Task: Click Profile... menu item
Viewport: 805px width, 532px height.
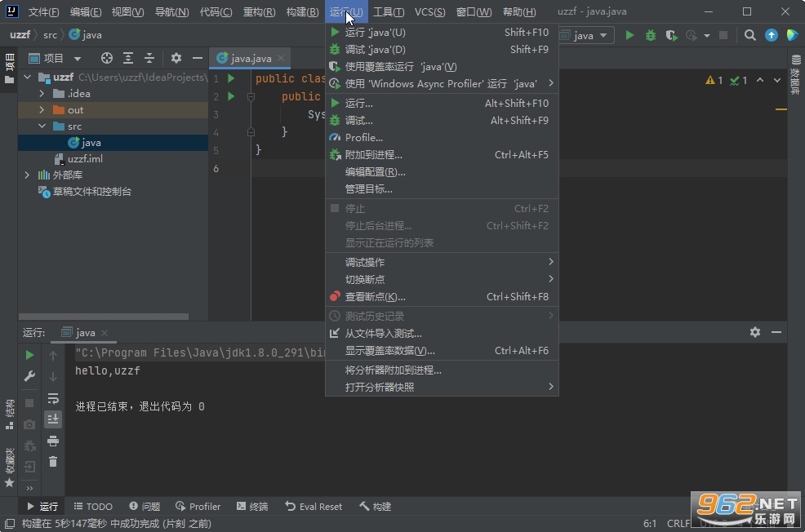Action: click(442, 138)
